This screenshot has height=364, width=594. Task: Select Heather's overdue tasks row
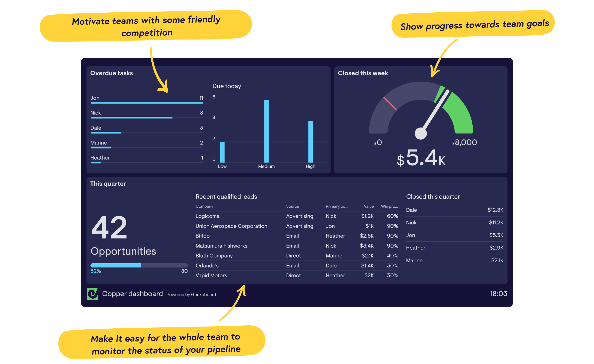[147, 159]
